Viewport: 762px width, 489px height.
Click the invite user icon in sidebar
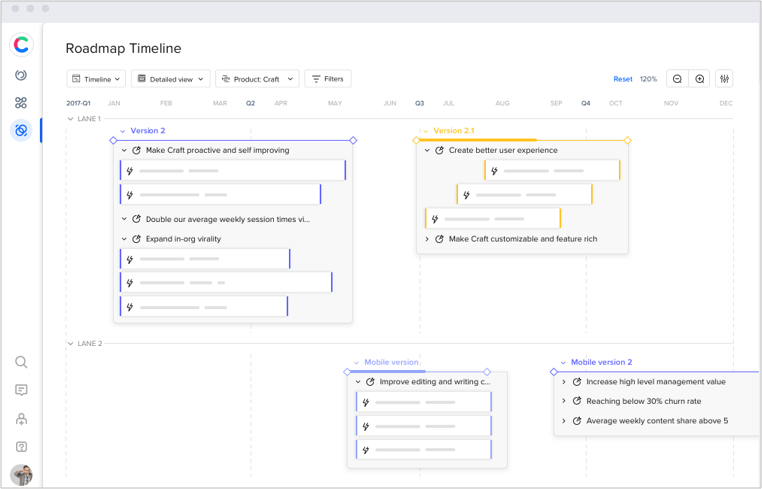[21, 419]
